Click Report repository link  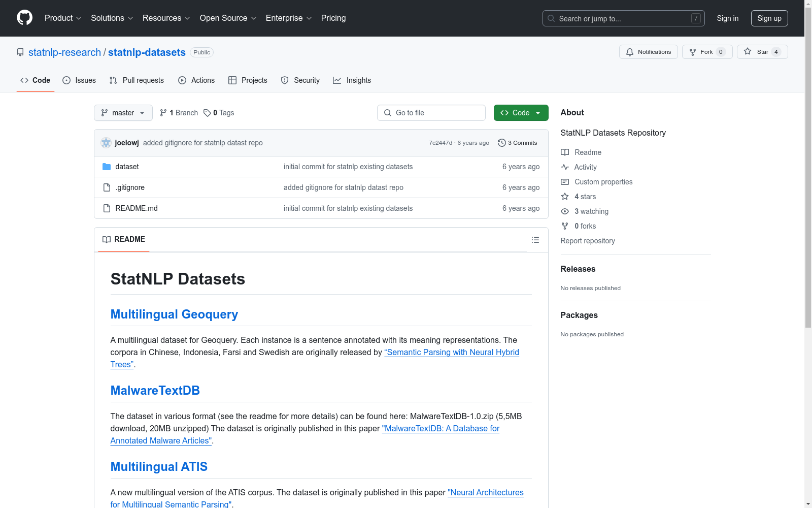click(x=588, y=241)
